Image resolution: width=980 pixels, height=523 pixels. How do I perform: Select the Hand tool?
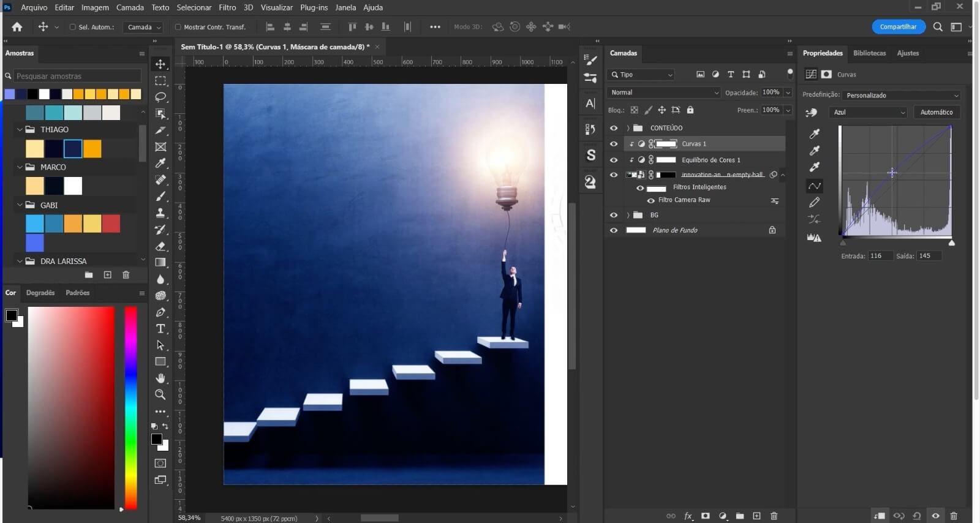tap(160, 378)
